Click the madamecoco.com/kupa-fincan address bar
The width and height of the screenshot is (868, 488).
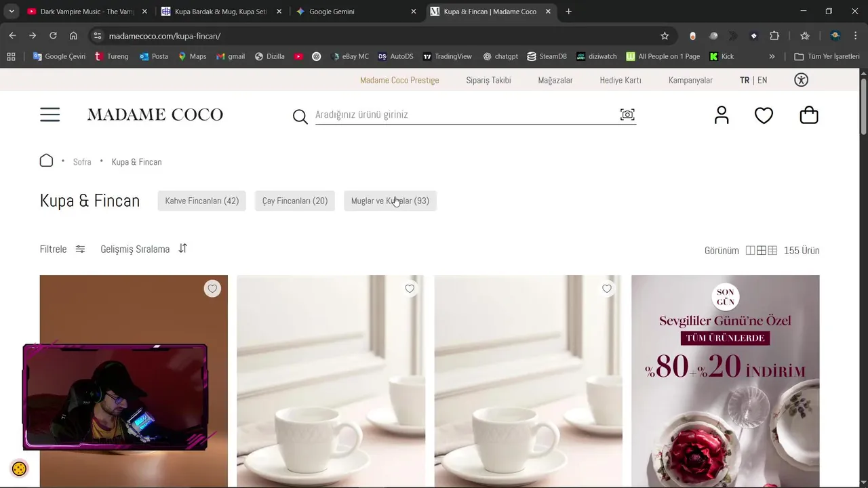click(380, 36)
